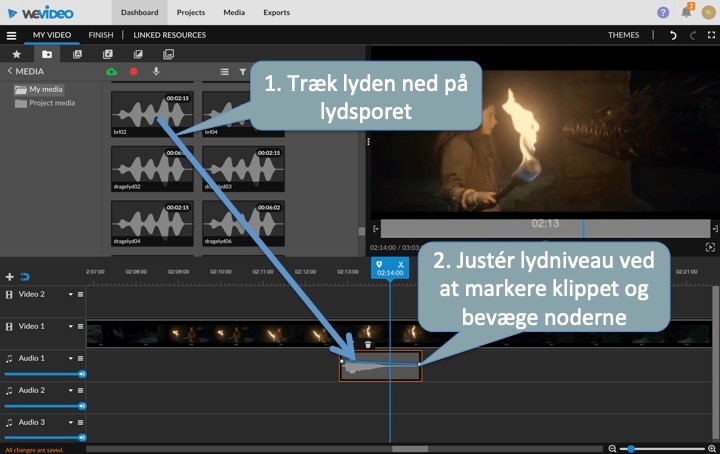Click the WeVideo logo
The height and width of the screenshot is (454, 720).
tap(41, 13)
